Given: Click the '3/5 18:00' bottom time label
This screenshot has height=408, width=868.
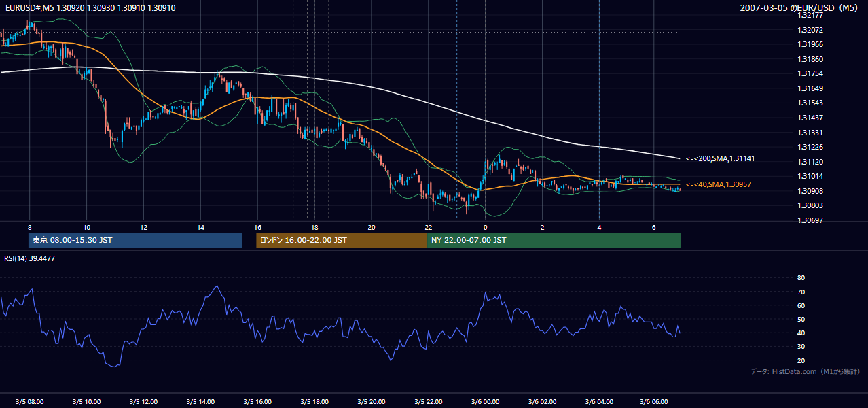Looking at the screenshot, I should (314, 402).
